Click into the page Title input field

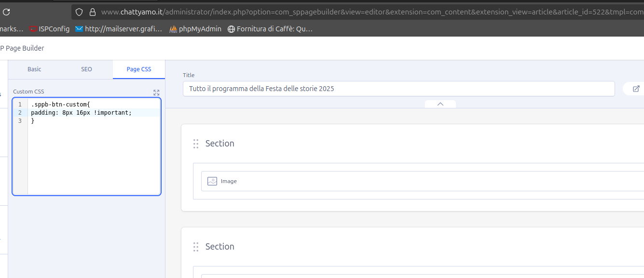click(398, 89)
